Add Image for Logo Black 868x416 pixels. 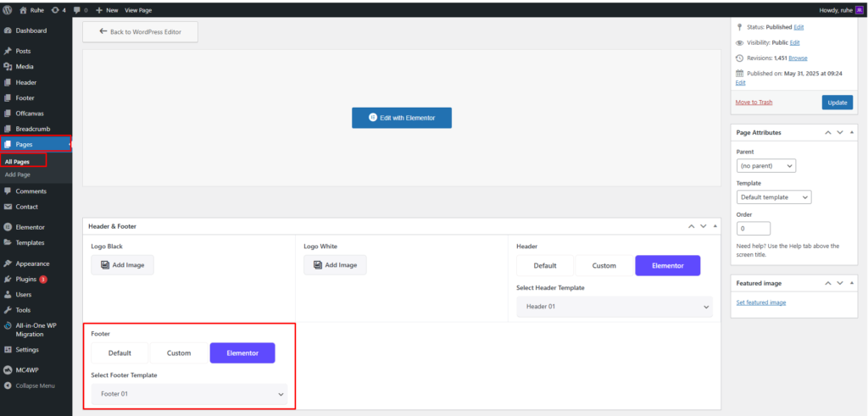(x=122, y=265)
